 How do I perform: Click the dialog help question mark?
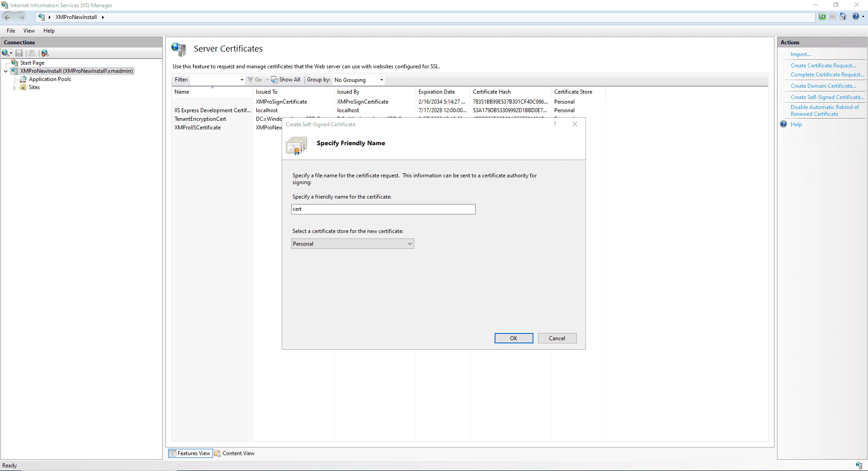pyautogui.click(x=555, y=124)
